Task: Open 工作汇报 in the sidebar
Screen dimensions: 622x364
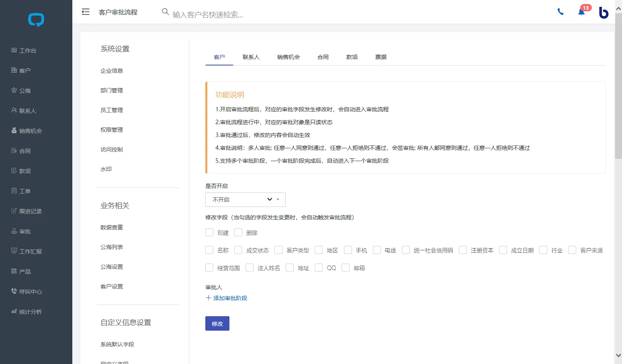Action: [x=27, y=251]
